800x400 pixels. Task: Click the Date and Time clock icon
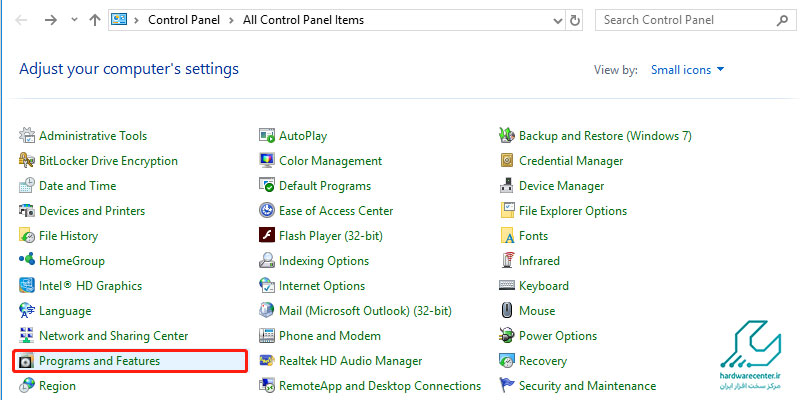point(27,186)
